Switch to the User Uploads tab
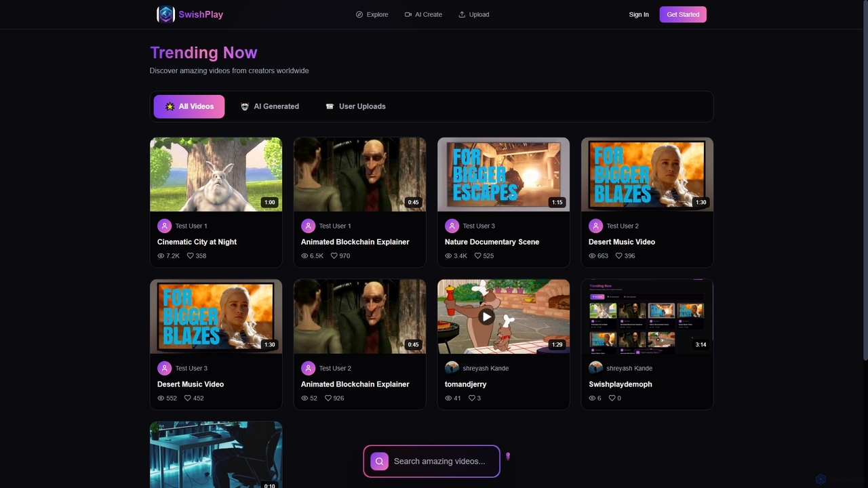868x488 pixels. click(x=355, y=106)
